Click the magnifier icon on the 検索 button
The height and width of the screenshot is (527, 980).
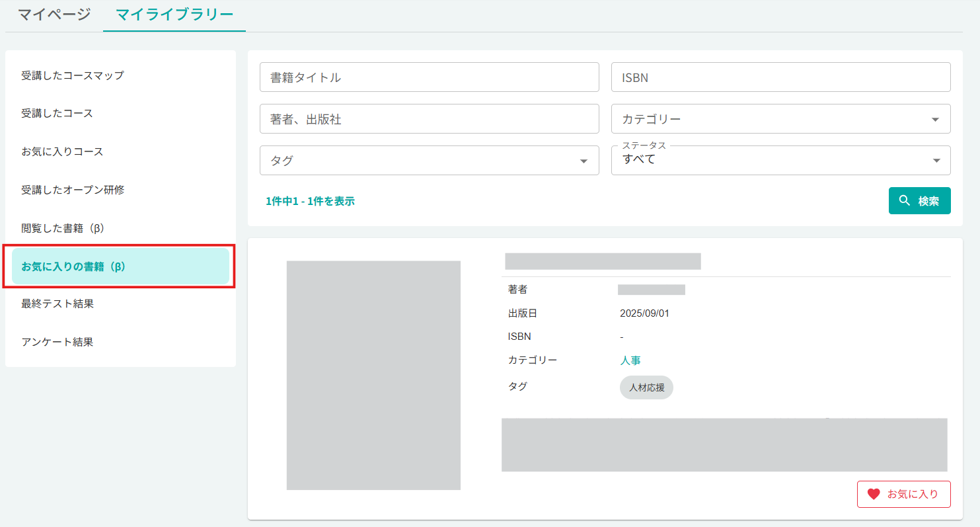905,200
